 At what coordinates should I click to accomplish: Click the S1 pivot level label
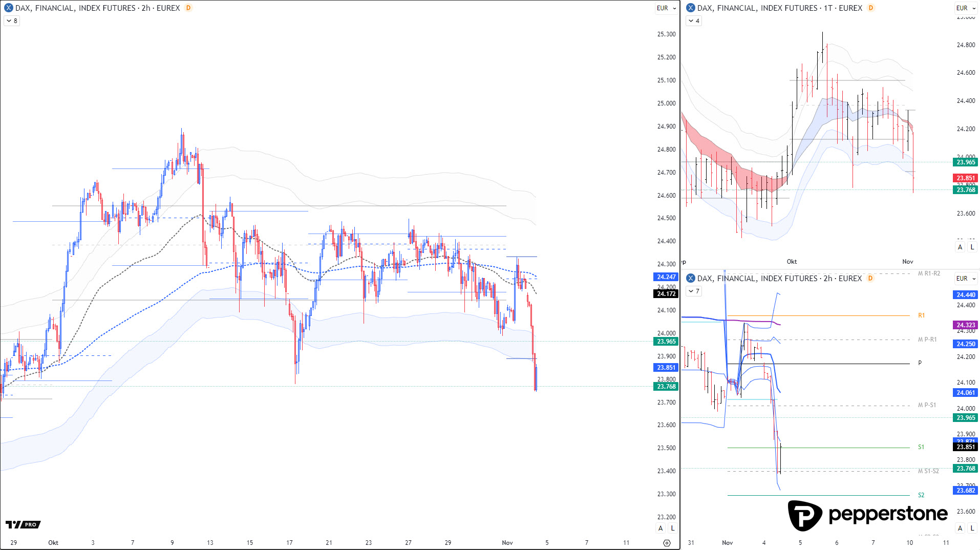pos(921,447)
